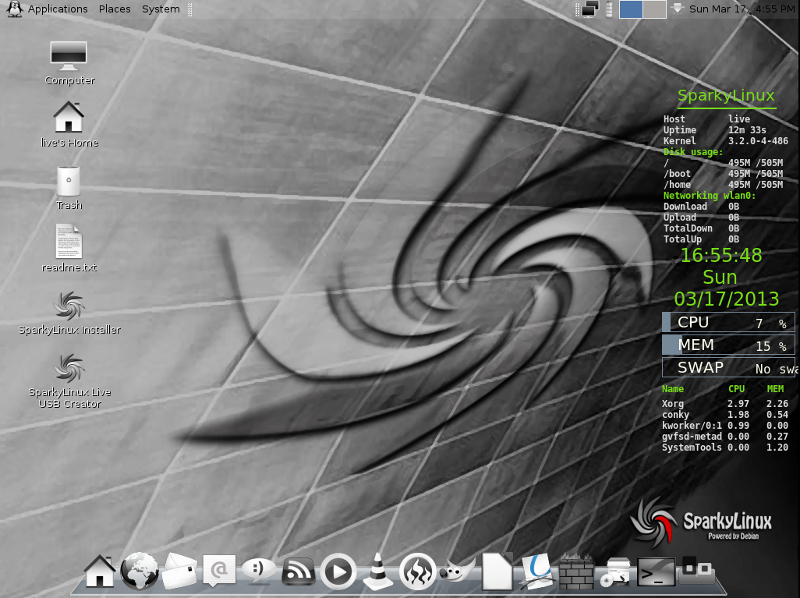Launch the web browser globe icon

click(x=138, y=571)
